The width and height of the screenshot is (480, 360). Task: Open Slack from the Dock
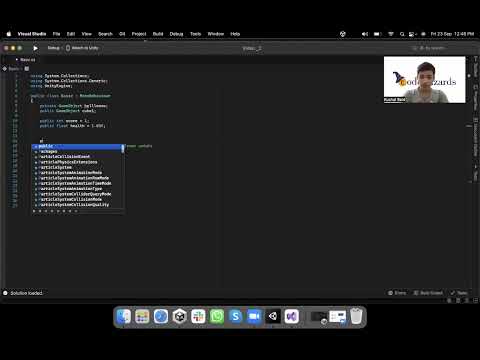(198, 316)
